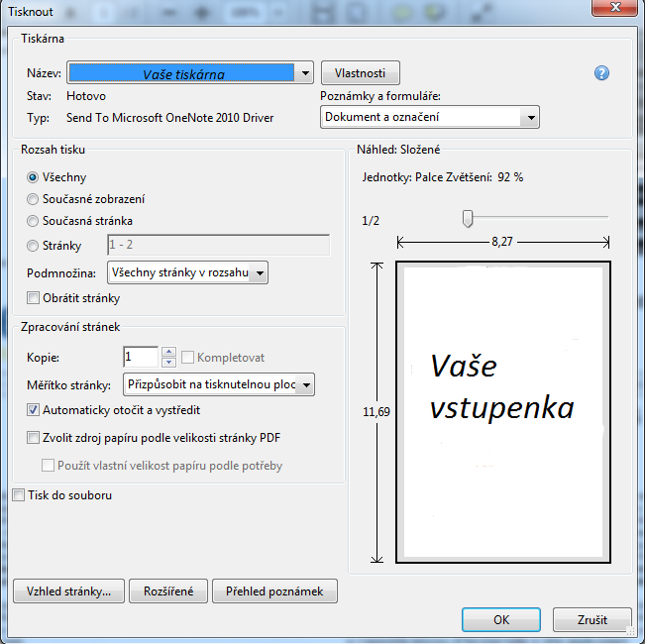Image resolution: width=645 pixels, height=644 pixels.
Task: Toggle Použít vlastní velikost papíru podle potřeby
Action: [x=48, y=465]
